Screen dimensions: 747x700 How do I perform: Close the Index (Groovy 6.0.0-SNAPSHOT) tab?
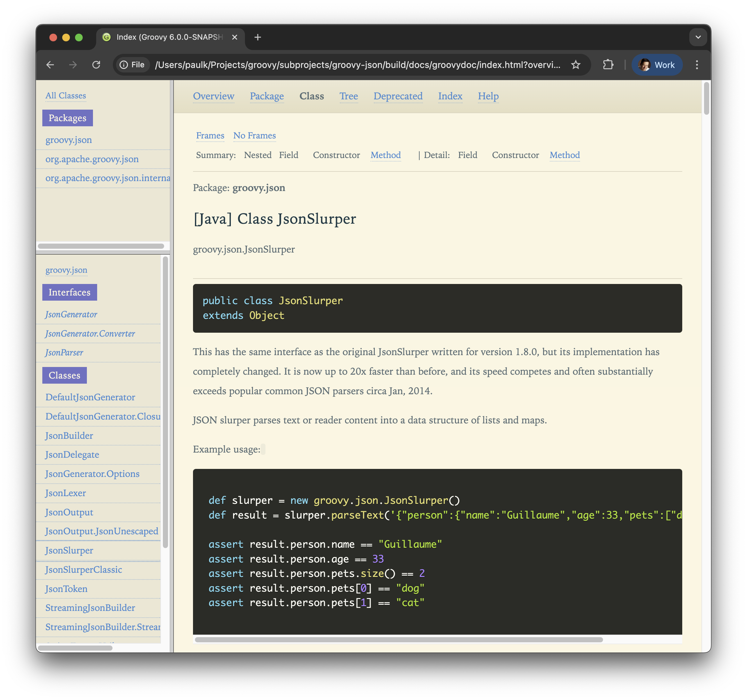pos(234,37)
